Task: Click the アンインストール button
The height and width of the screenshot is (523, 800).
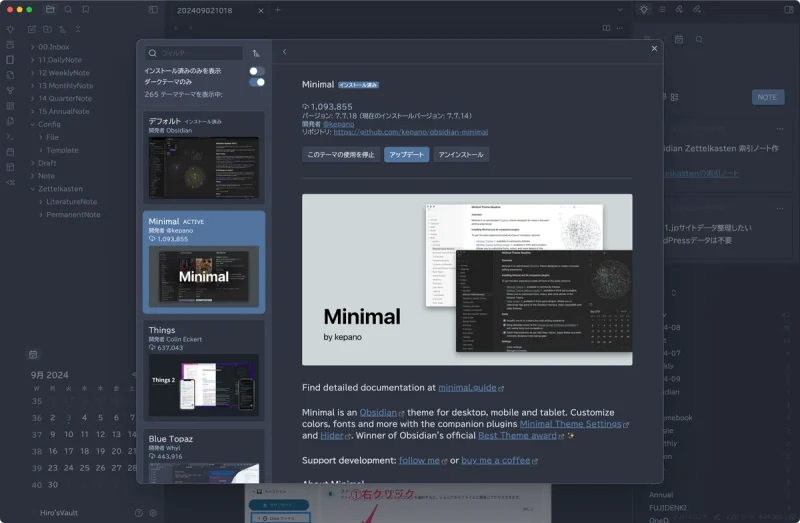Action: coord(461,155)
